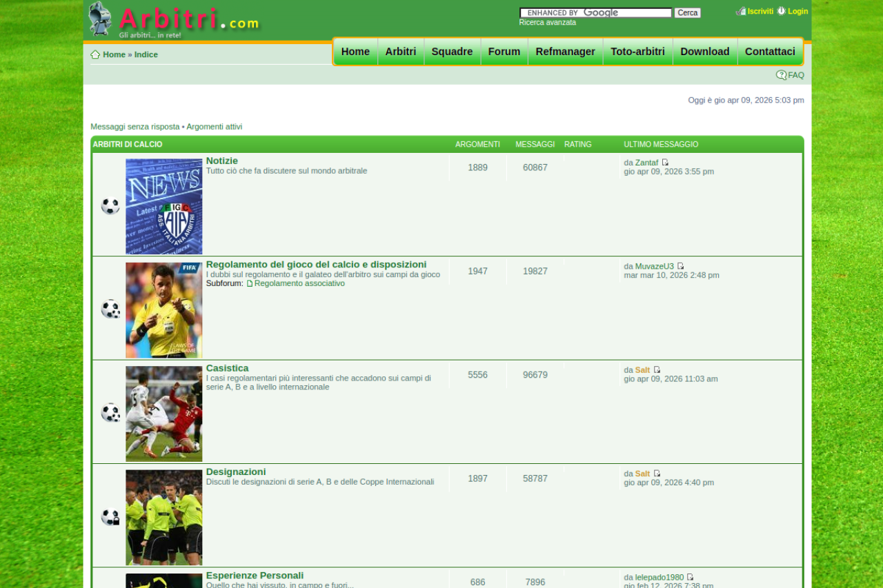Click Indice in the breadcrumb
This screenshot has height=588, width=883.
pos(146,54)
